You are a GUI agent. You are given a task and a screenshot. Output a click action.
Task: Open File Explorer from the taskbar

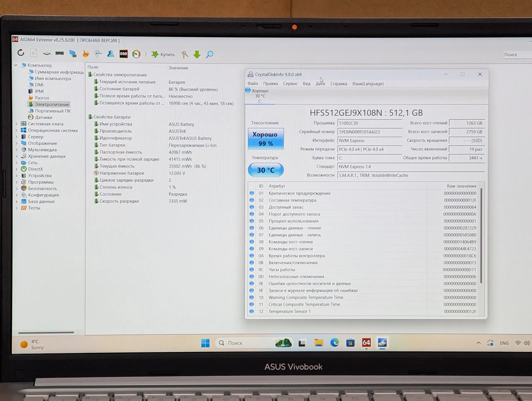point(319,343)
